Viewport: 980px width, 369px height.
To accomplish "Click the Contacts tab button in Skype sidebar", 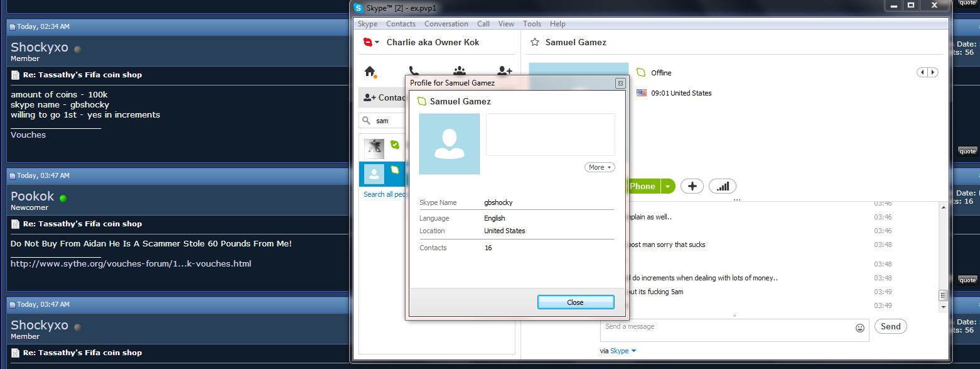I will point(383,97).
